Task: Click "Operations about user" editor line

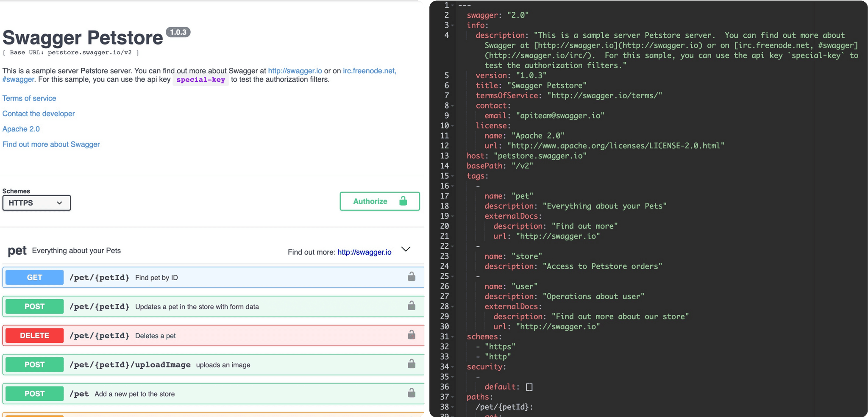Action: 565,297
